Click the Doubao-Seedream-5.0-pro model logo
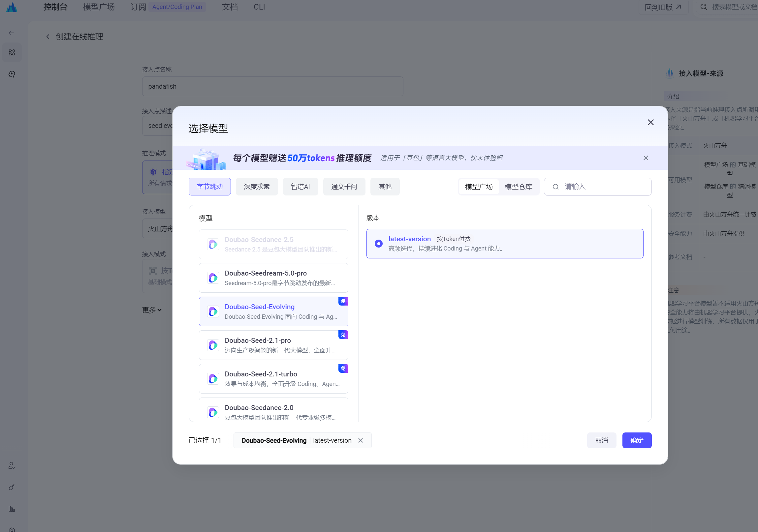Screen dimensions: 758x532 213,278
